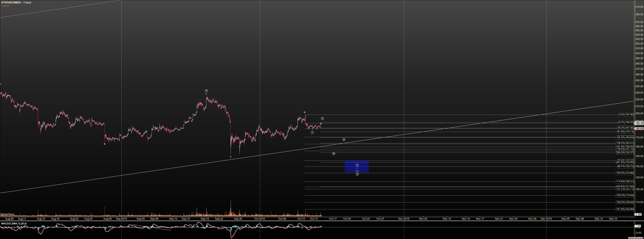This screenshot has height=239, width=644.
Task: Select Fibonacci label 100.0%(133.66)
Action: point(624,173)
